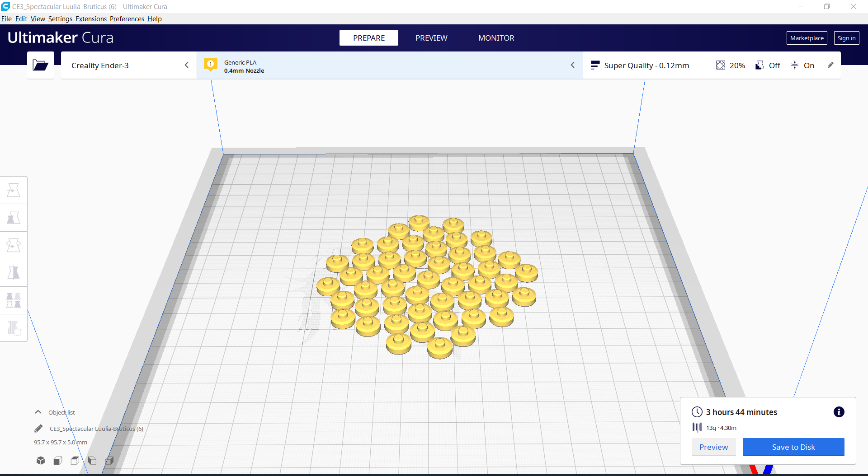Click the support icon beside Off
868x476 pixels.
coord(759,65)
